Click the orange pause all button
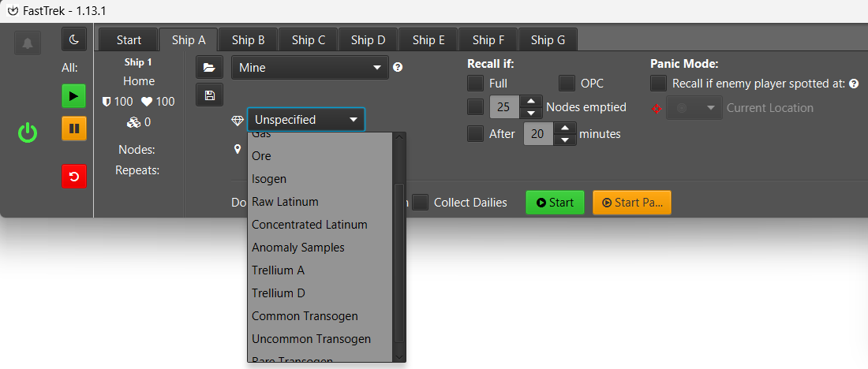The height and width of the screenshot is (369, 868). click(x=74, y=129)
